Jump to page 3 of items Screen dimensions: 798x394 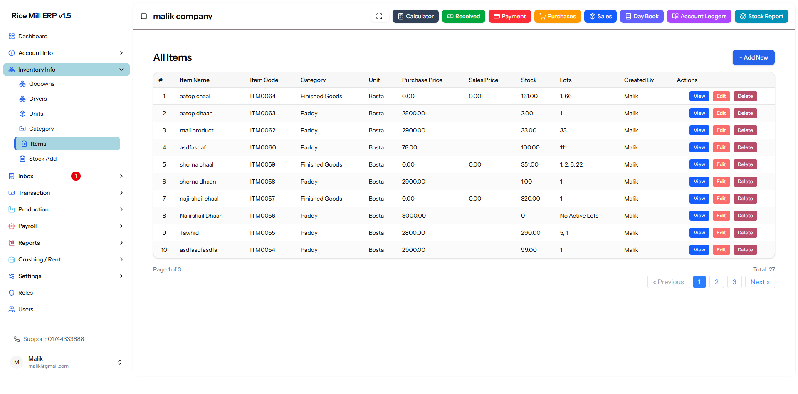click(x=734, y=282)
